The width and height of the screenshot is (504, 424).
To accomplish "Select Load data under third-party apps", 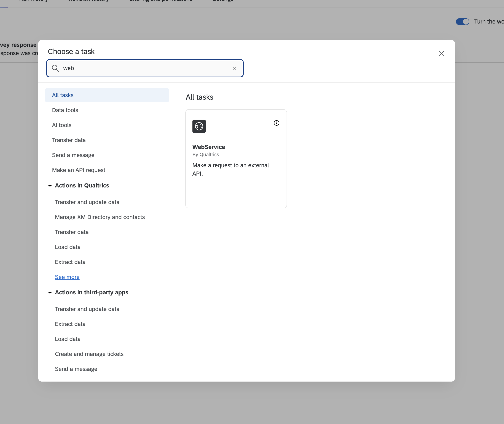I will click(68, 339).
